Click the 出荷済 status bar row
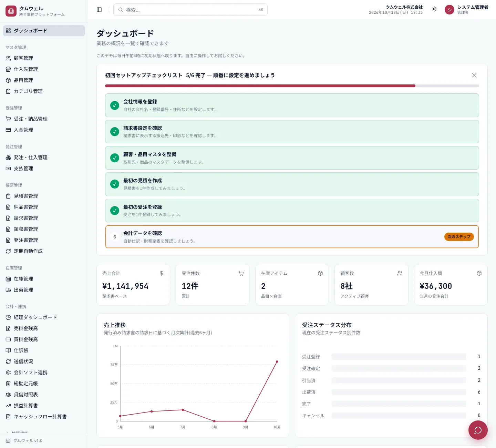The width and height of the screenshot is (496, 448). [391, 392]
